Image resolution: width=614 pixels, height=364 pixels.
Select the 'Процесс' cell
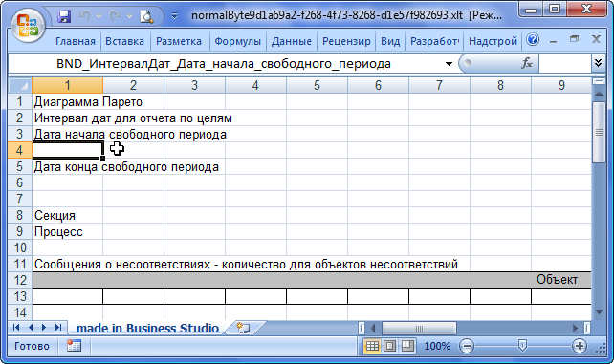click(67, 231)
